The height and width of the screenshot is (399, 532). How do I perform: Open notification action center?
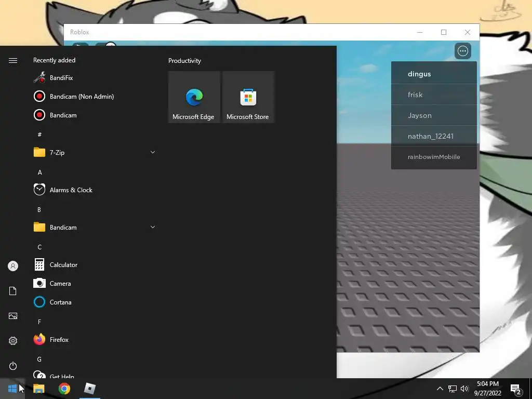[516, 389]
